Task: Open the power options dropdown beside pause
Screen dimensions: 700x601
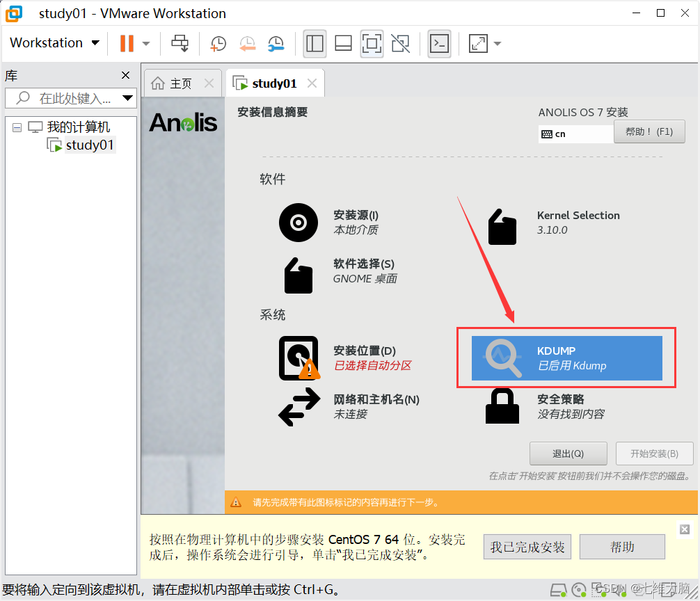Action: tap(146, 44)
